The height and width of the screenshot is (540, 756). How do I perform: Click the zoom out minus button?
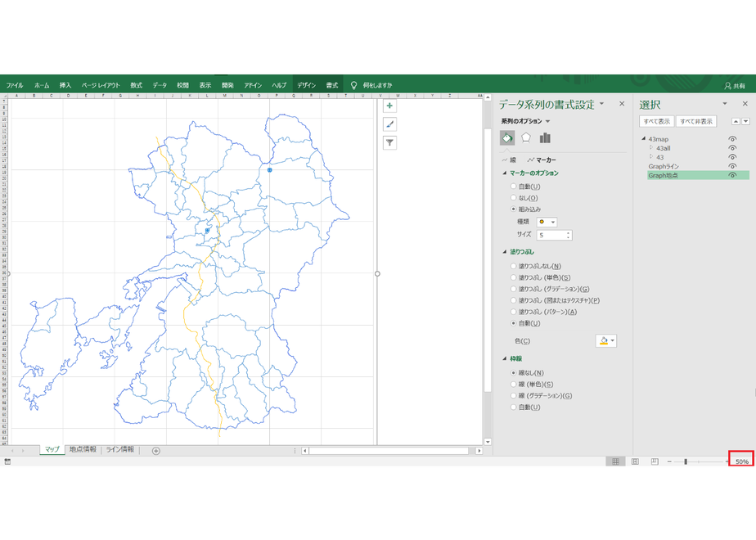click(669, 462)
